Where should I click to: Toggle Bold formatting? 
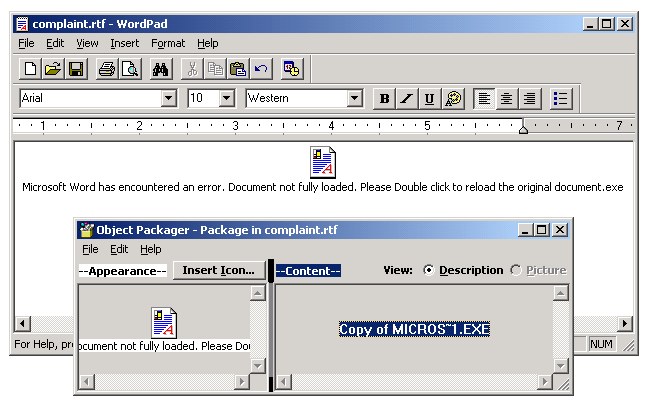[x=384, y=98]
